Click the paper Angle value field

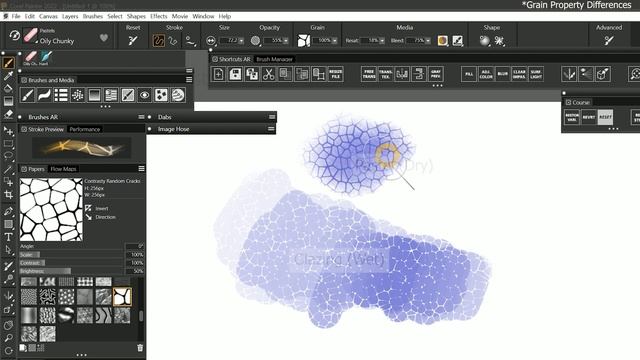point(135,246)
